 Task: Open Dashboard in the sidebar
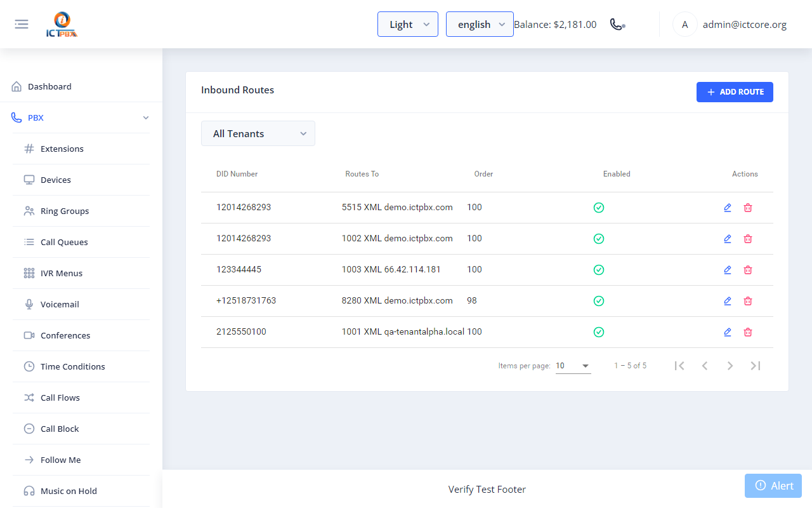[x=81, y=86]
